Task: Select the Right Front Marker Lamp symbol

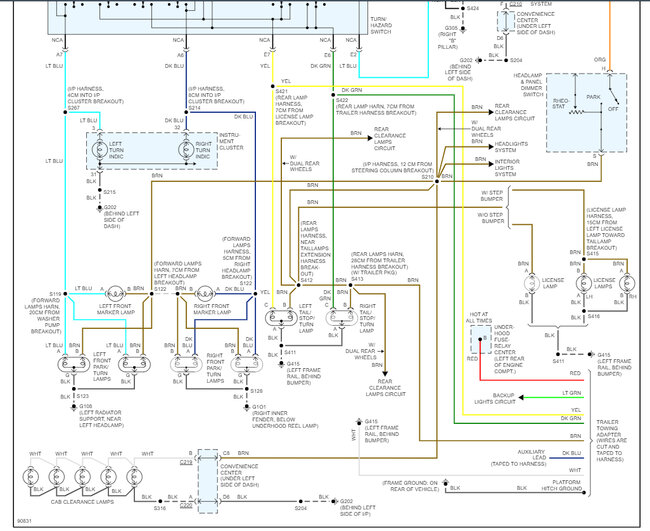Action: [x=204, y=294]
